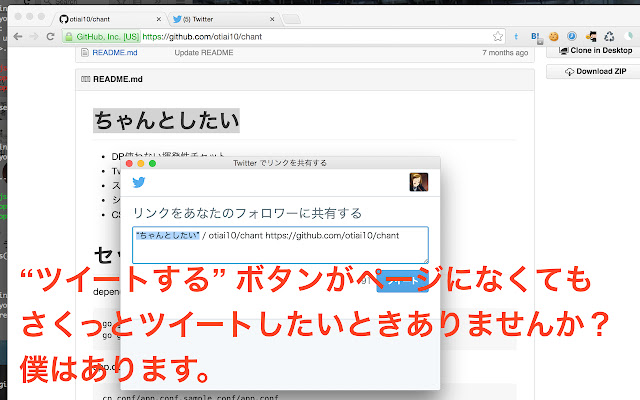Image resolution: width=640 pixels, height=400 pixels.
Task: Click the README.md file icon in file list
Action: [x=84, y=53]
